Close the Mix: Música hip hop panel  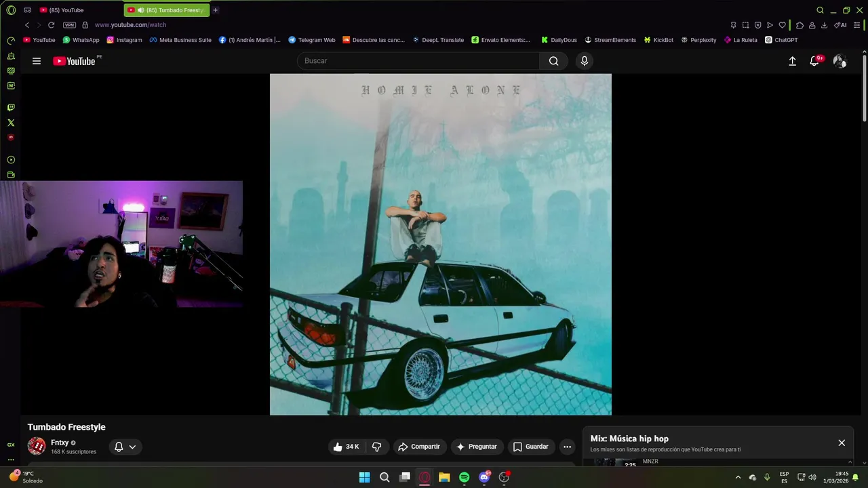[842, 443]
